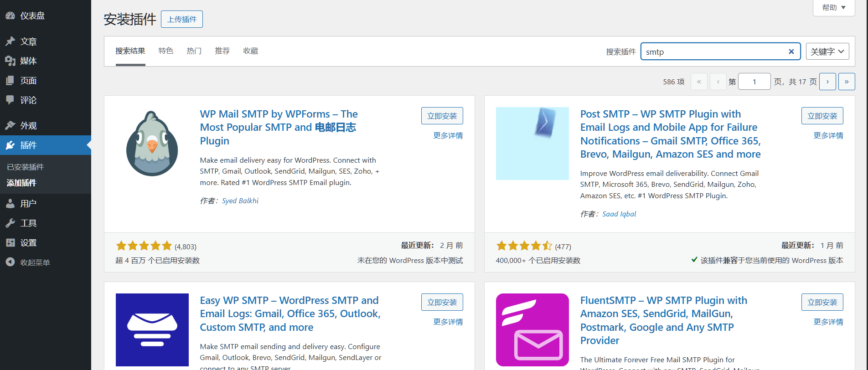Click the 用户 person icon
Viewport: 868px width, 370px height.
pos(10,204)
